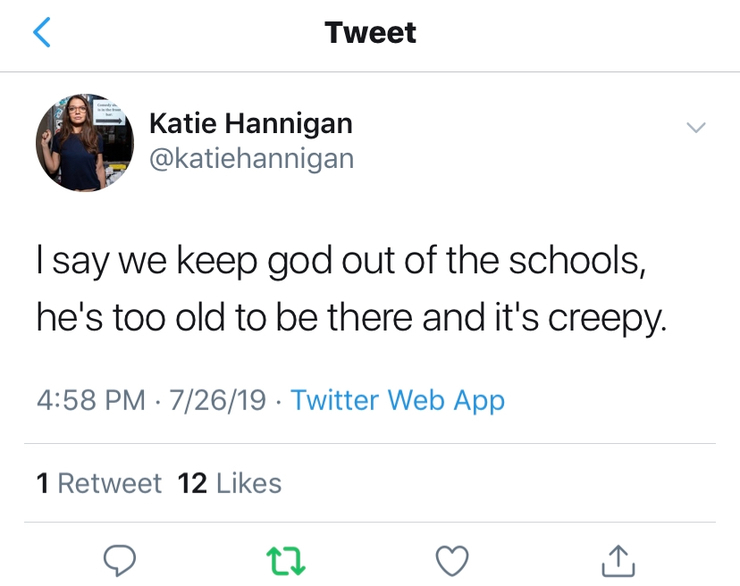View the 1 Retweet list
The height and width of the screenshot is (586, 740).
click(99, 483)
